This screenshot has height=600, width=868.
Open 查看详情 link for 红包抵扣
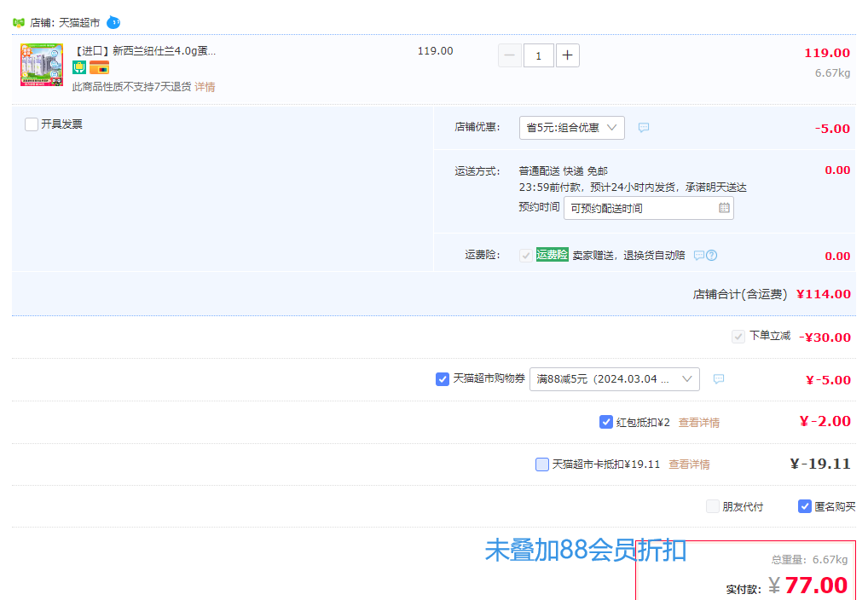click(x=699, y=423)
